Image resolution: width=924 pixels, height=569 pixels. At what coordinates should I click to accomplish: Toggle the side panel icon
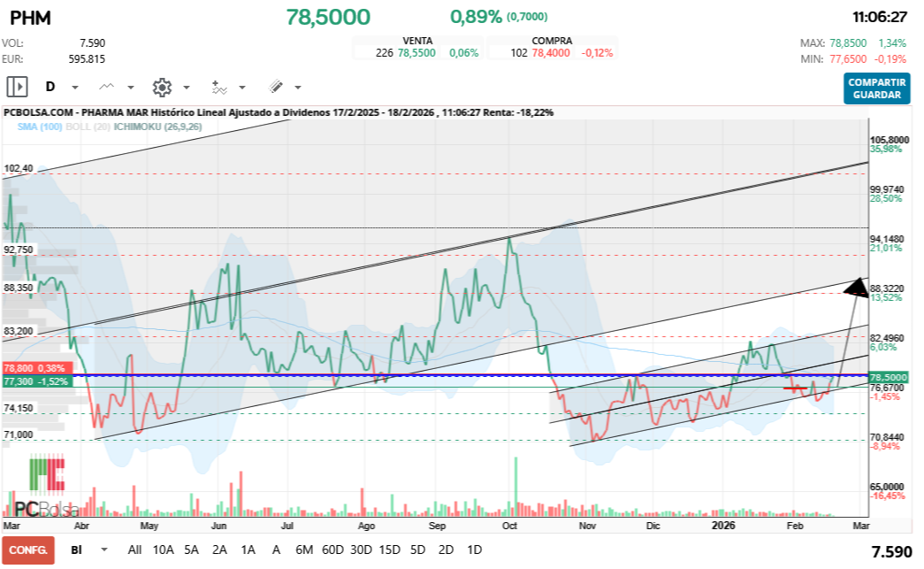(18, 87)
